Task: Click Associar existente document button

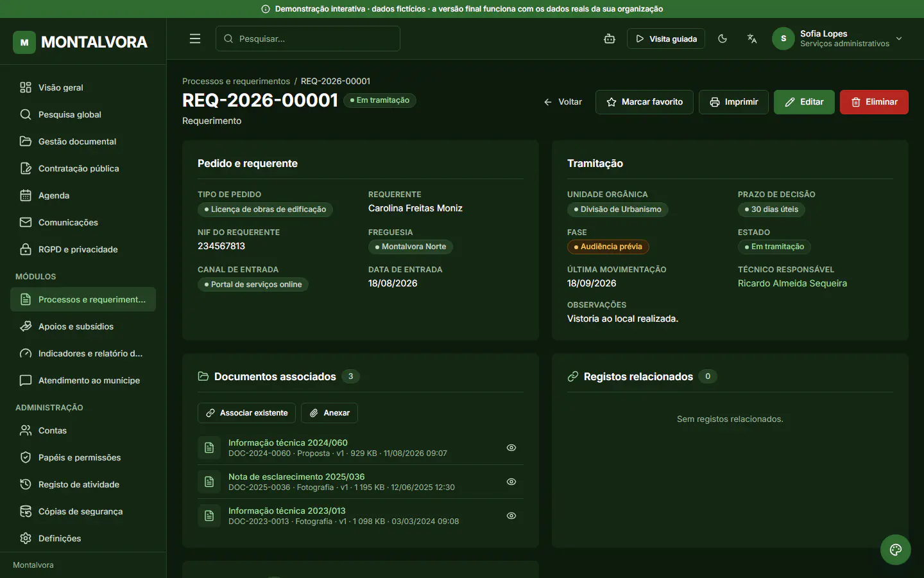Action: (246, 413)
